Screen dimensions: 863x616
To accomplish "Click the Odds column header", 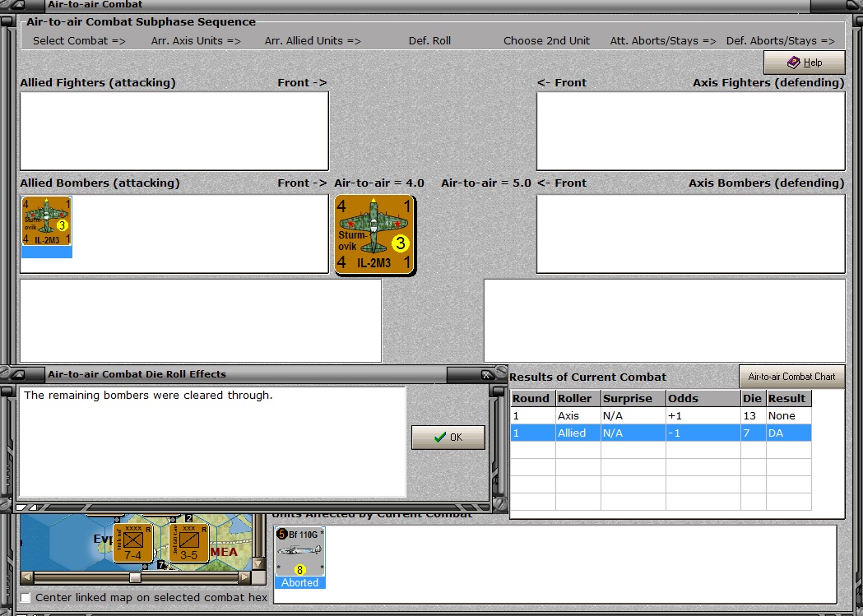I will tap(703, 398).
